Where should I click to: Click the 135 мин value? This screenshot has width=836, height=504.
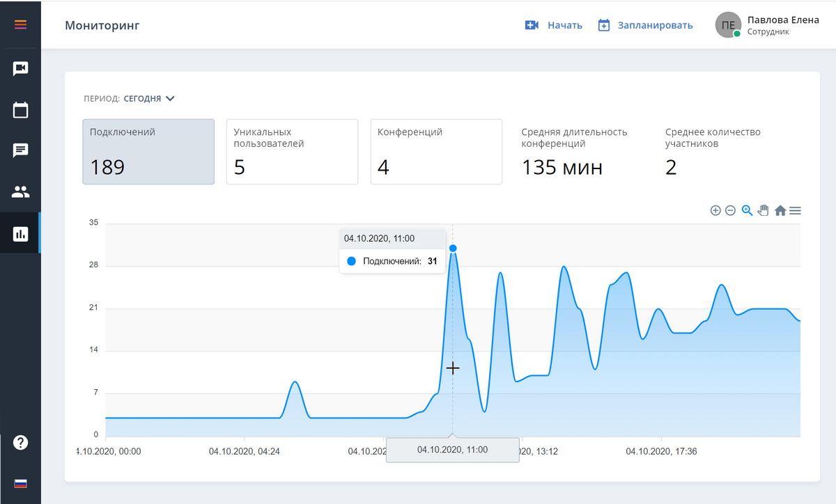tap(562, 168)
